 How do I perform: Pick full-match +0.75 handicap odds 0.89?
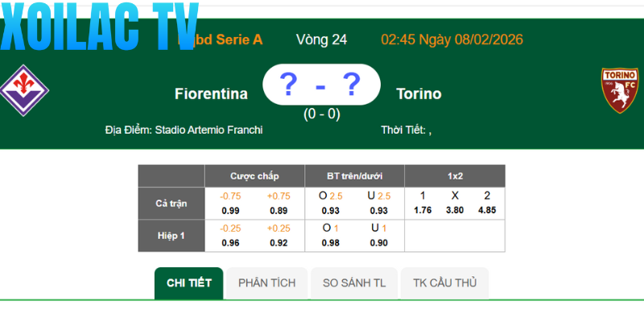(x=279, y=210)
